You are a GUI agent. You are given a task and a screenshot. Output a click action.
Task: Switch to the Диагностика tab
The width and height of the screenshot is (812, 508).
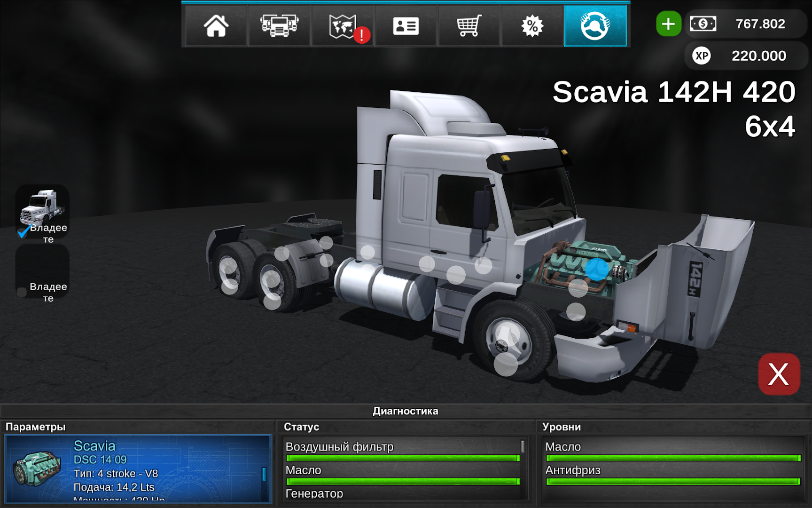click(406, 410)
